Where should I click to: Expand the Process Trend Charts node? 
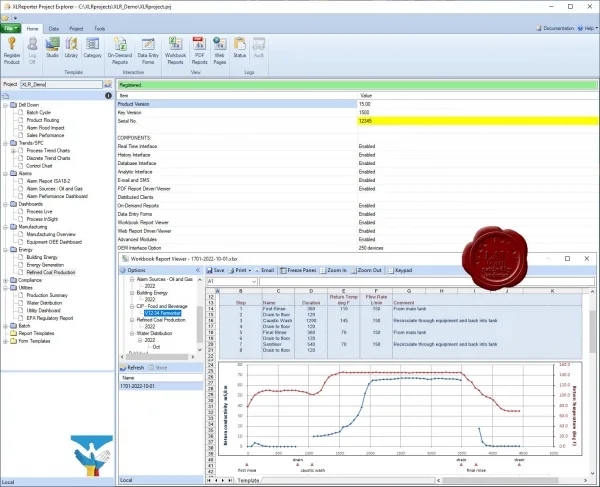13,151
